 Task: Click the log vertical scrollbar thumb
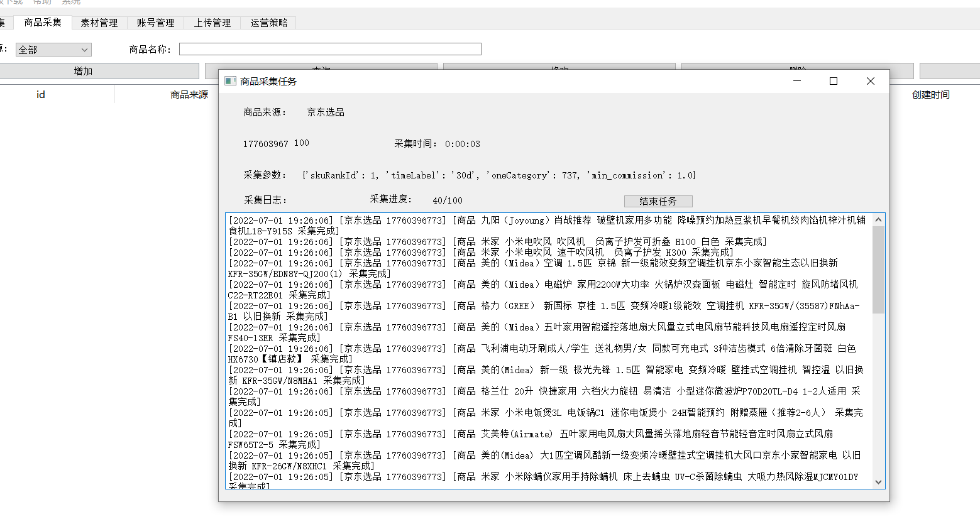[878, 270]
